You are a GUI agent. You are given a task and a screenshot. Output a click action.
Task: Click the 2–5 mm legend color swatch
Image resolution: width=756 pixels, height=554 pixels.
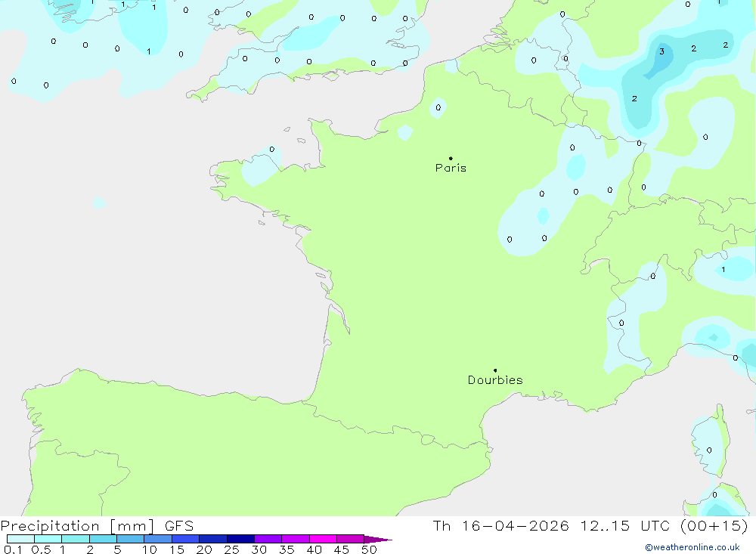103,539
